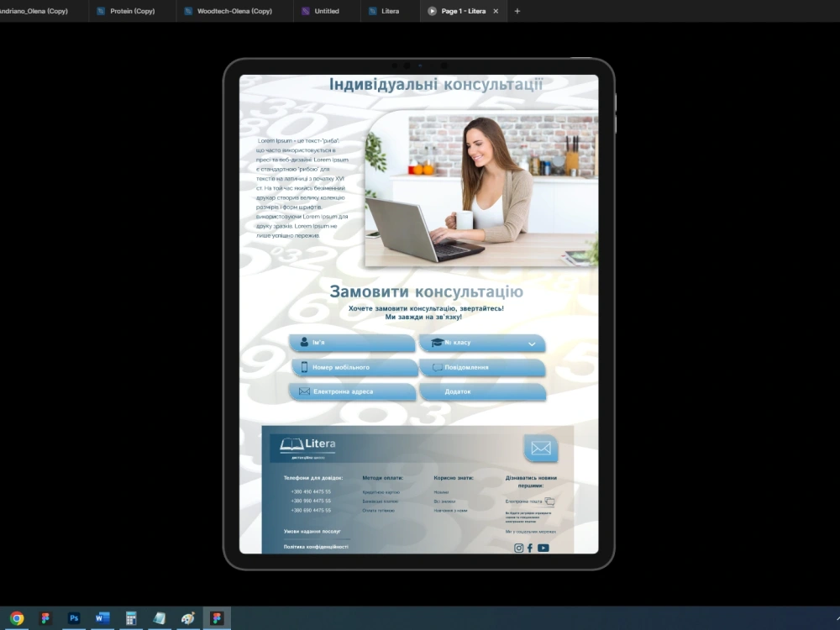Click the Хочете замовити консультацію, звертайтесь! text

point(426,308)
